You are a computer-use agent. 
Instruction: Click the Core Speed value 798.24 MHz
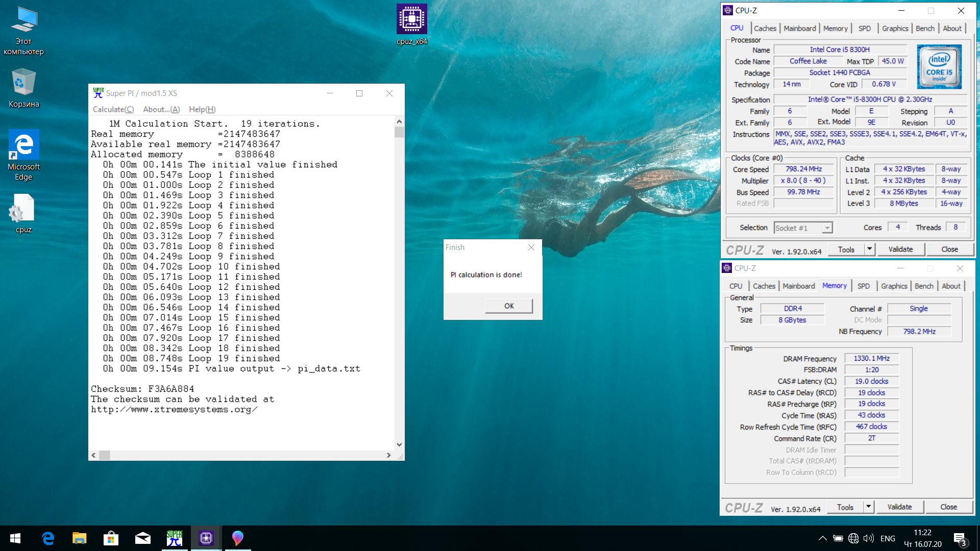pos(803,169)
